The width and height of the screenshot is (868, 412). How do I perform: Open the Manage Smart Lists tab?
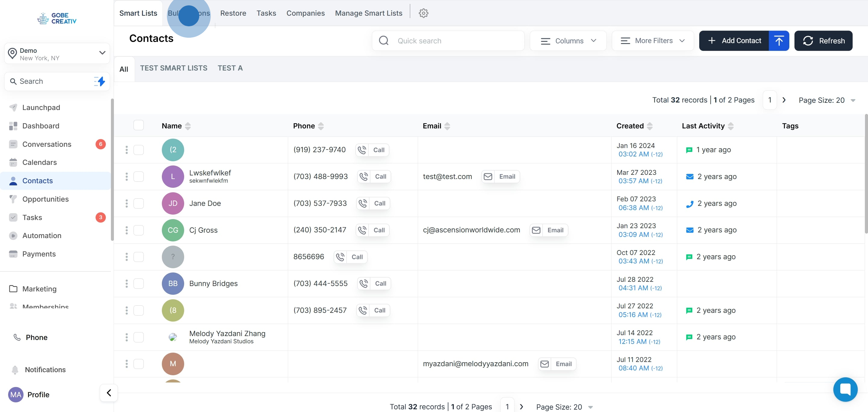(x=368, y=13)
